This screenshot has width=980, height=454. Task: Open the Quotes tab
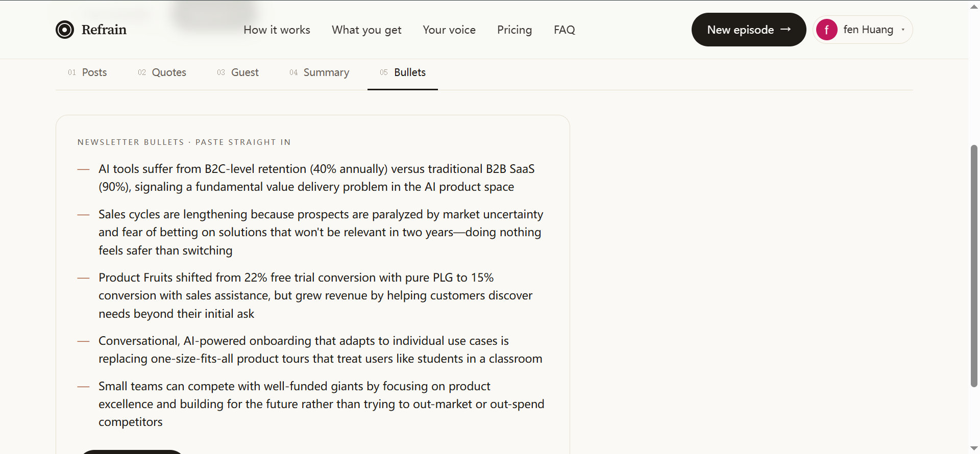point(162,72)
